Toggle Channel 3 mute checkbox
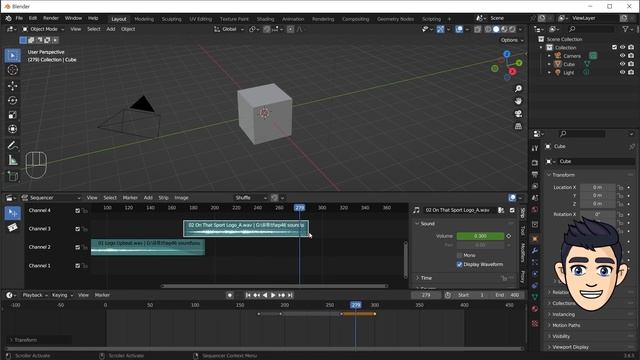Screen dimensions: 640x360 click(78, 229)
